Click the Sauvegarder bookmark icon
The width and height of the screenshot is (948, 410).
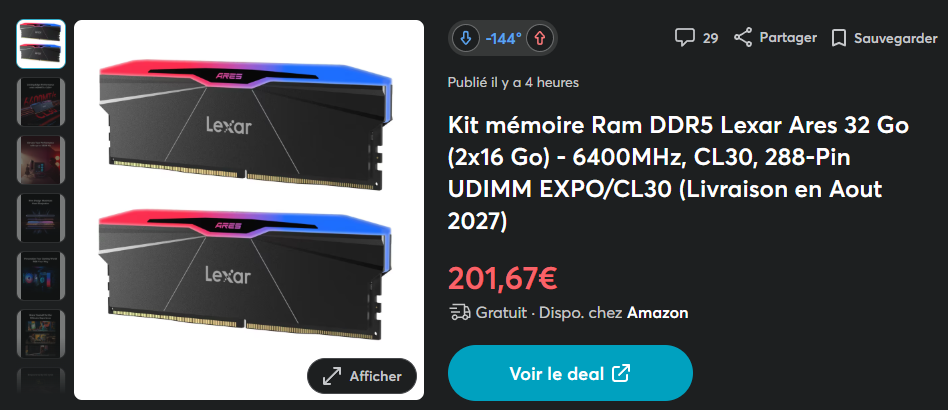tap(838, 38)
